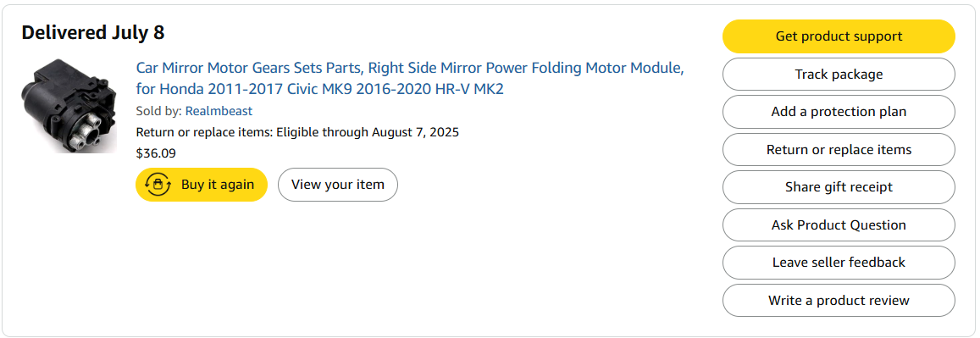
Task: Click the 'Return or replace items:' eligibility label
Action: pos(204,132)
